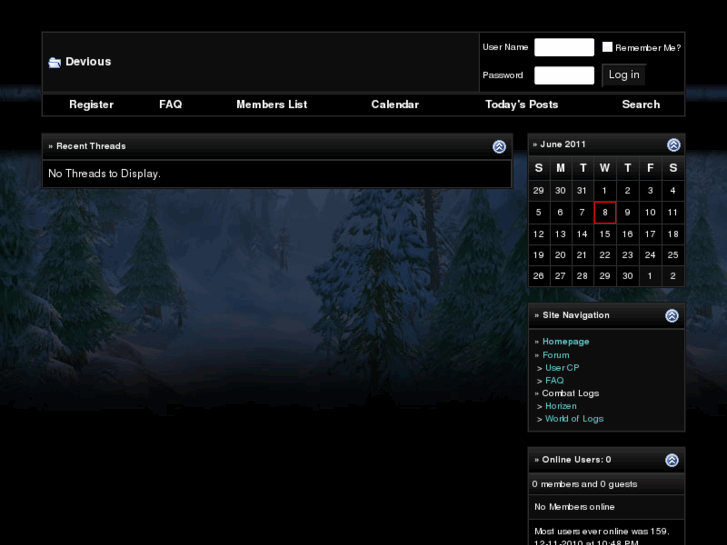Image resolution: width=727 pixels, height=545 pixels.
Task: Select the highlighted date 8 in calendar
Action: pos(605,213)
